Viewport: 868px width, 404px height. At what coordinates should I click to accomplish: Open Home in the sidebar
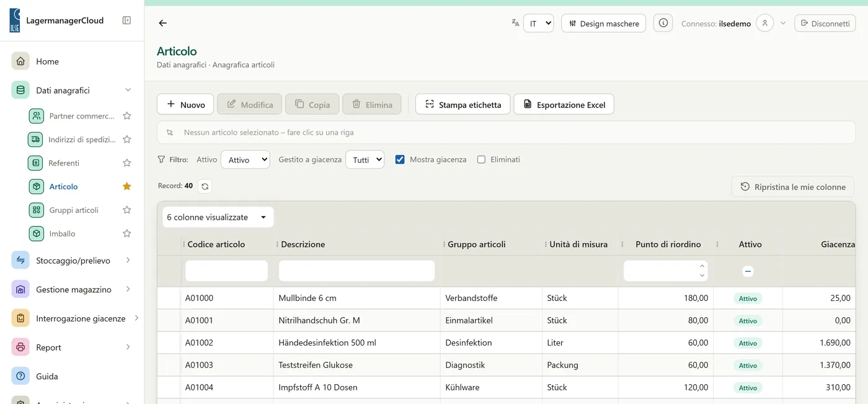(x=47, y=61)
